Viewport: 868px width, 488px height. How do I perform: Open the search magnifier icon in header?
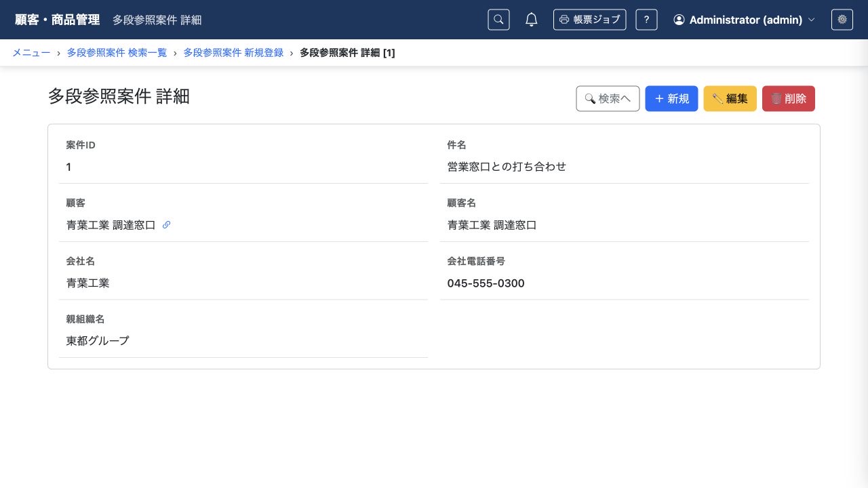(498, 20)
